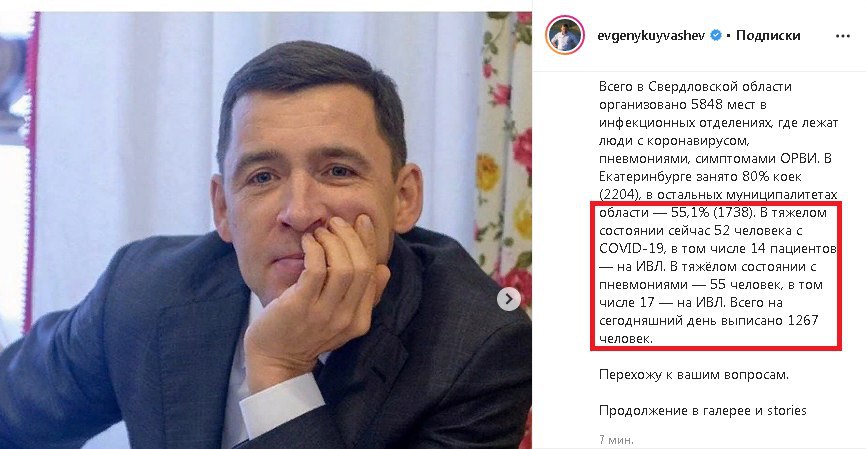The image size is (866, 449).
Task: Open the three-dot more options menu
Action: 842,36
